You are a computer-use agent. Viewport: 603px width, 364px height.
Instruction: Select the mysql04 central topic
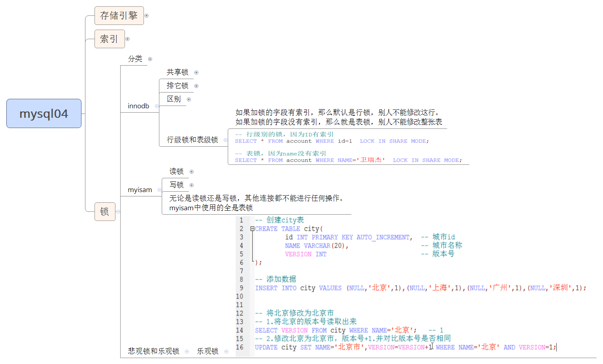coord(44,114)
